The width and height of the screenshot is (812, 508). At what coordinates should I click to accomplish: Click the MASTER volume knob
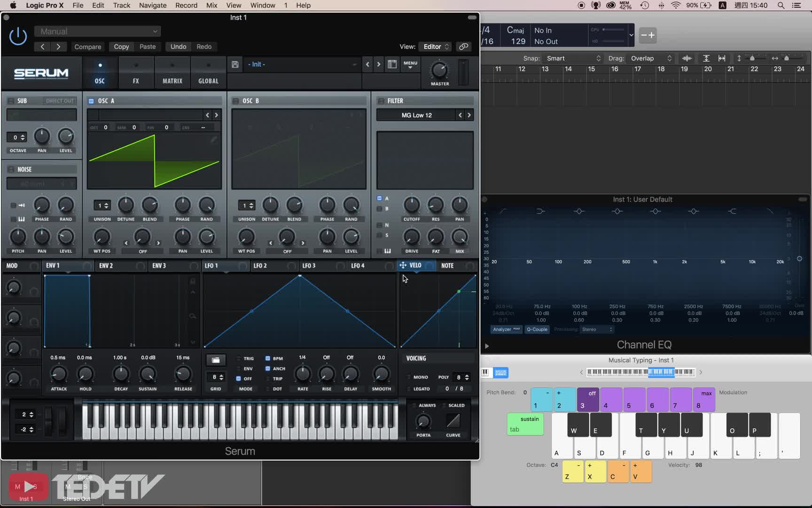click(x=439, y=70)
